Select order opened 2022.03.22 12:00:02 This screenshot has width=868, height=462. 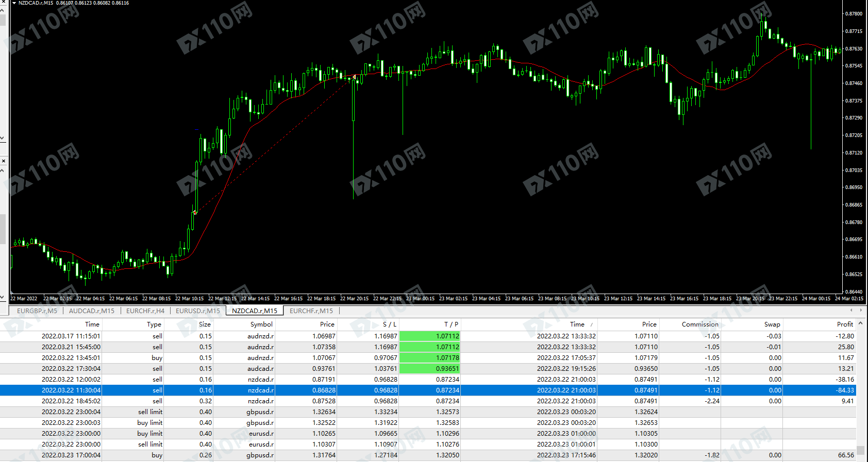pos(428,379)
